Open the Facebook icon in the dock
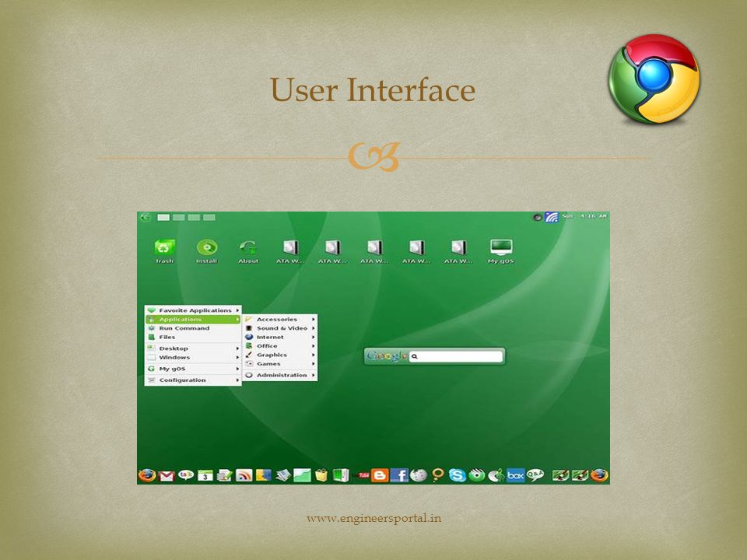 pyautogui.click(x=399, y=475)
